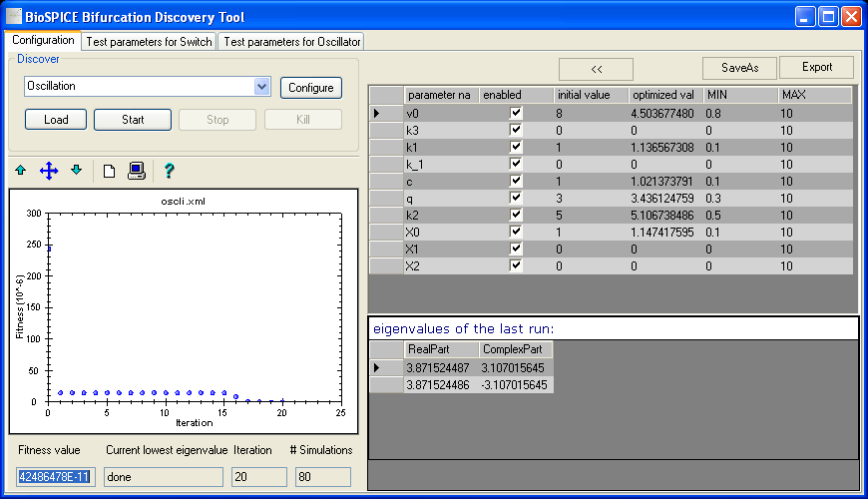Viewport: 868px width, 499px height.
Task: Click the app icon in the title bar
Action: (x=13, y=16)
